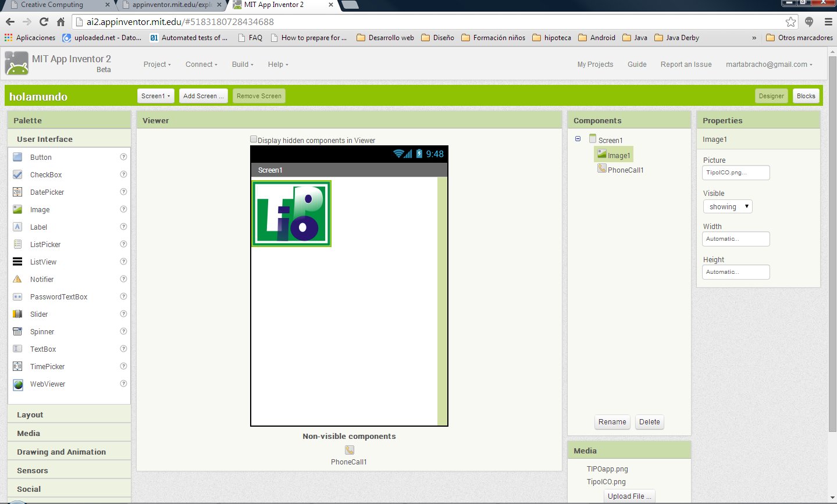Screen dimensions: 837x504
Task: Open help for the Button component
Action: tap(123, 157)
